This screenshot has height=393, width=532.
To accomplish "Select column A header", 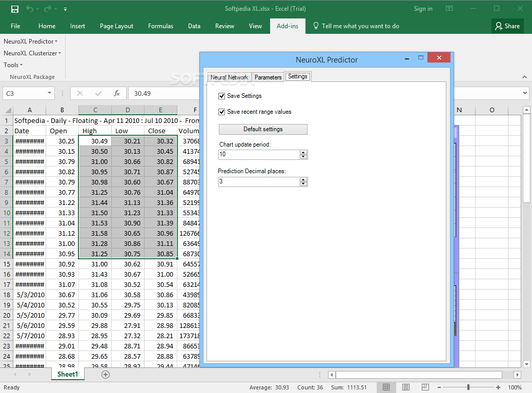I will [30, 110].
